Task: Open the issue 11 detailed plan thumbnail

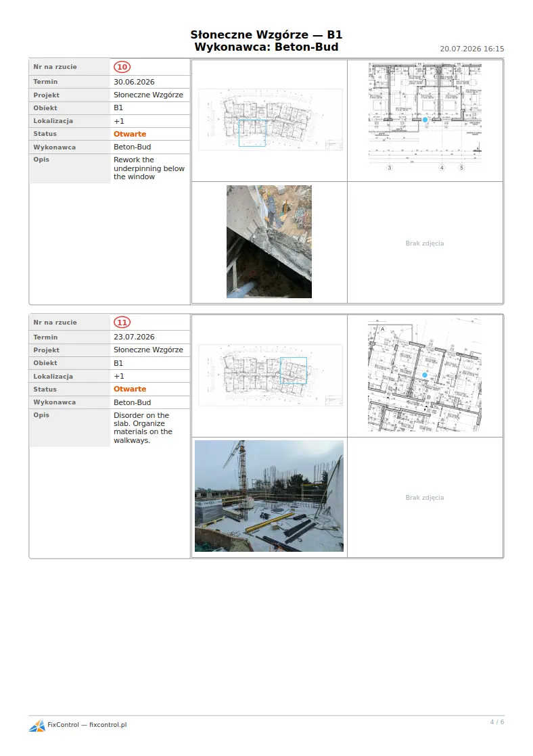Action: (425, 375)
